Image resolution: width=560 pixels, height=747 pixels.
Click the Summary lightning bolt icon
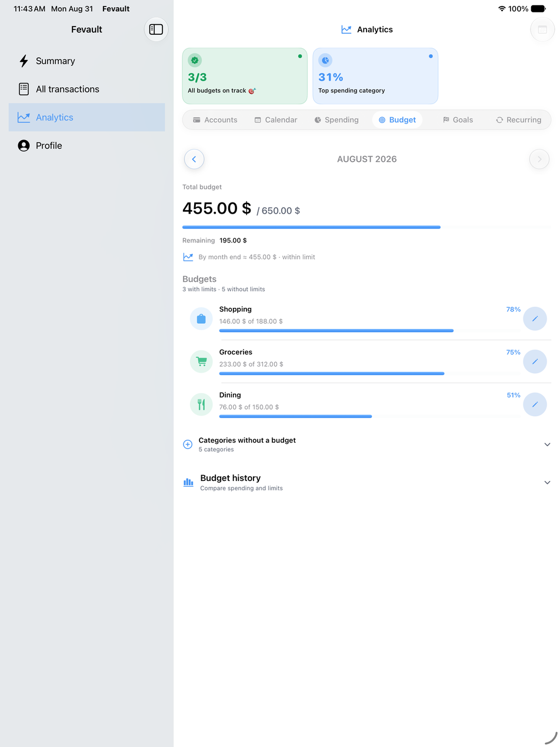[24, 61]
